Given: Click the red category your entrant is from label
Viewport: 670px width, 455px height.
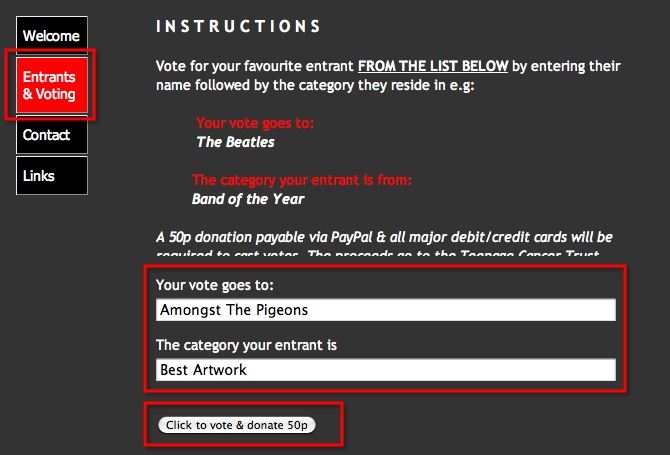Looking at the screenshot, I should tap(302, 180).
